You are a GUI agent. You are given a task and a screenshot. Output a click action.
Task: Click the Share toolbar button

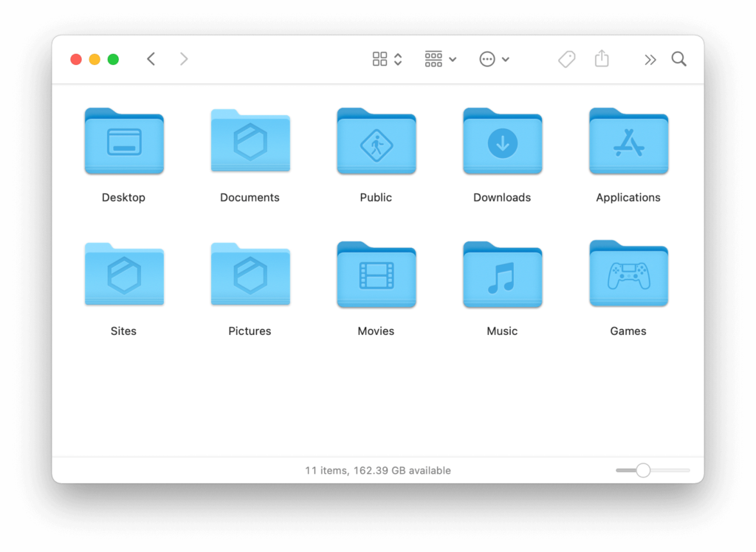[602, 59]
